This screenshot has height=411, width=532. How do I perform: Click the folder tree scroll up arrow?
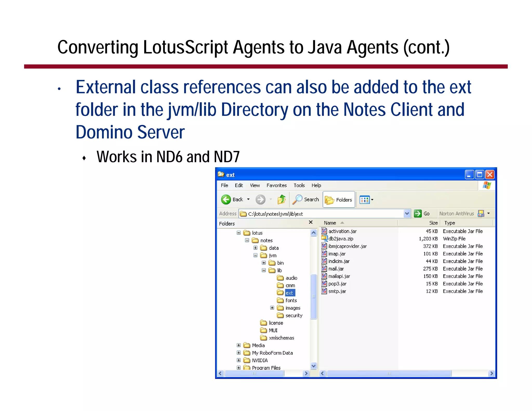pos(314,233)
